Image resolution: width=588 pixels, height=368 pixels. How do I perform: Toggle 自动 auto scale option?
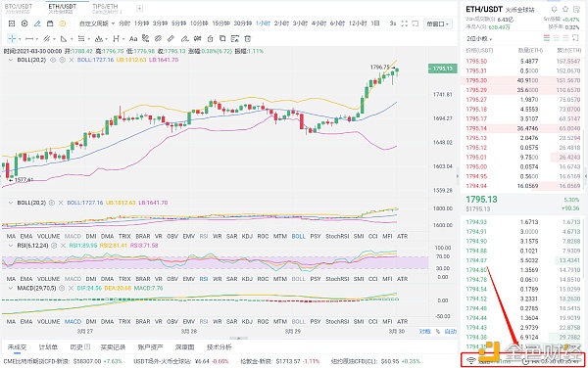[x=451, y=332]
